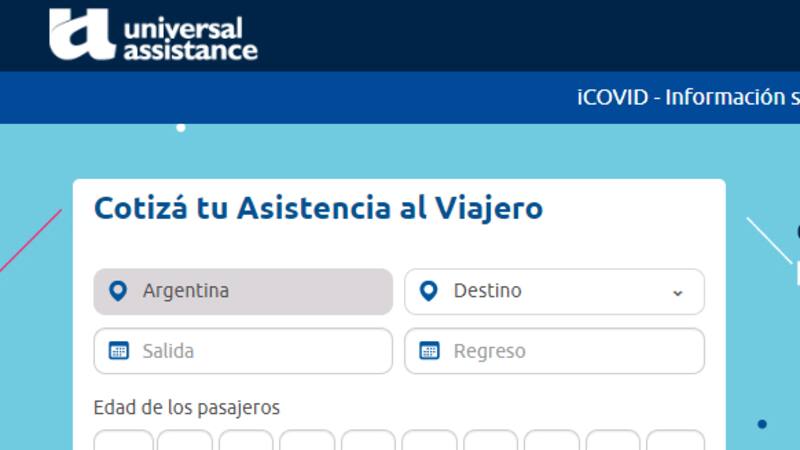The width and height of the screenshot is (800, 450).
Task: Select the fourth passenger age box
Action: 307,441
